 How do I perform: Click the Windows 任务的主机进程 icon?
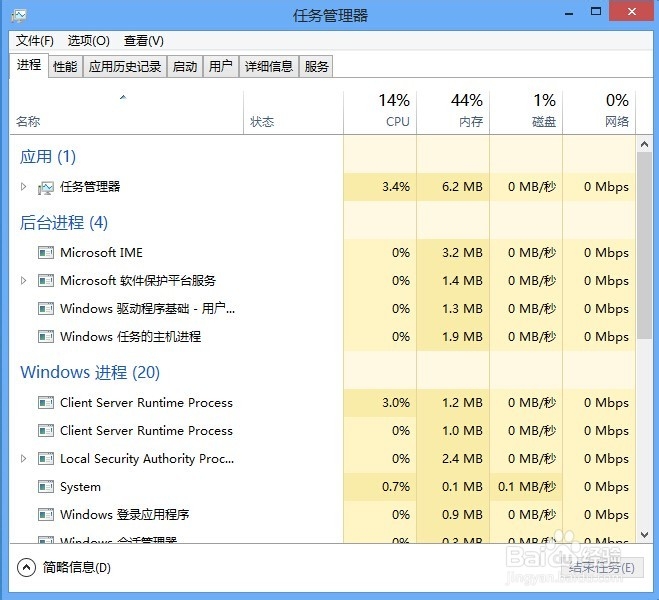pos(46,337)
